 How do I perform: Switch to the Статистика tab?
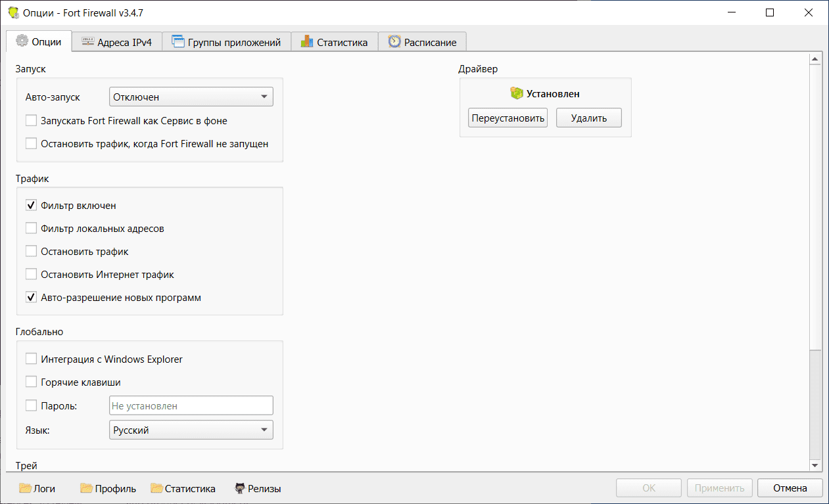pyautogui.click(x=334, y=42)
